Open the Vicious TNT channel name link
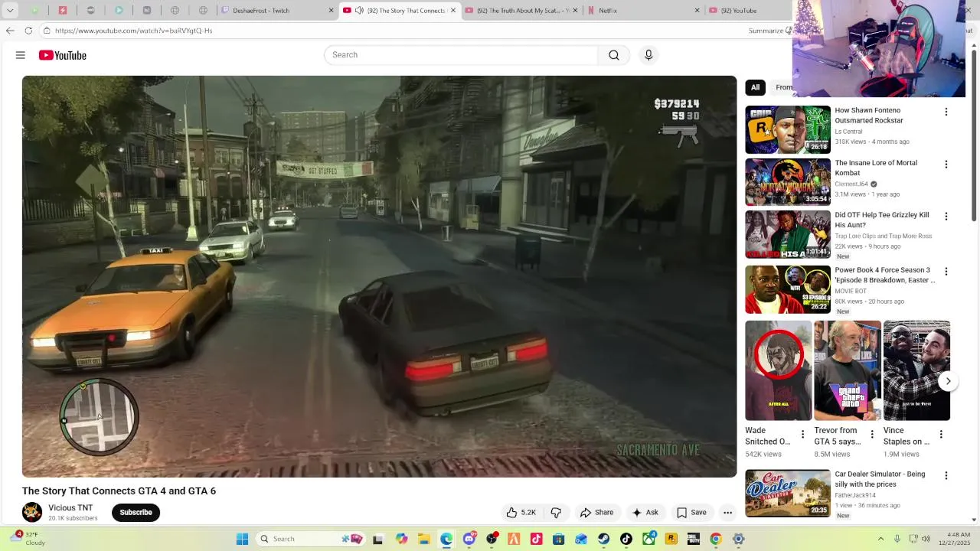 (x=70, y=508)
